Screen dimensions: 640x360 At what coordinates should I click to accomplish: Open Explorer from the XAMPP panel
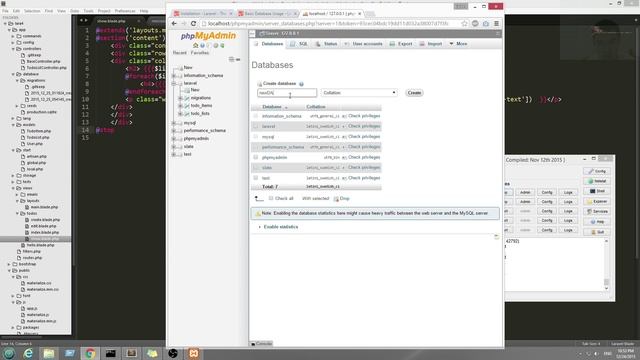click(597, 201)
